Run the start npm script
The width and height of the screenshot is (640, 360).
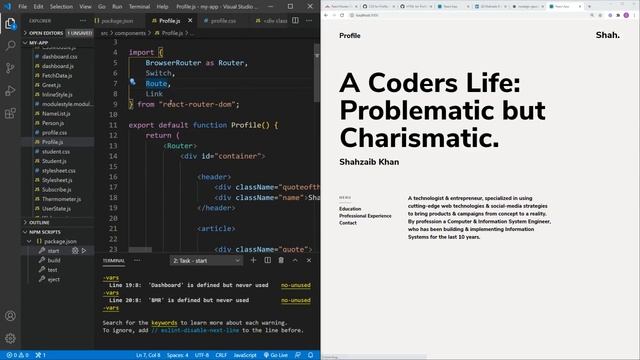[x=84, y=251]
